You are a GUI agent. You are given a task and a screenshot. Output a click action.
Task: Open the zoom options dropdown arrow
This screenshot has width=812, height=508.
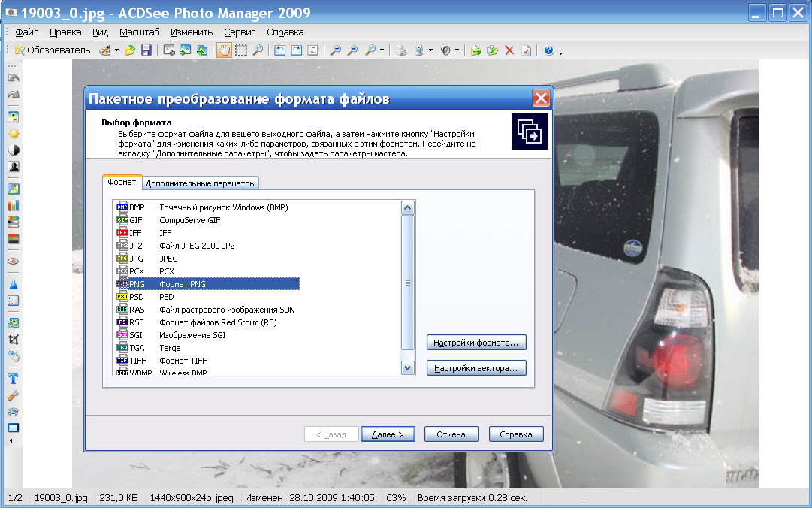[382, 50]
